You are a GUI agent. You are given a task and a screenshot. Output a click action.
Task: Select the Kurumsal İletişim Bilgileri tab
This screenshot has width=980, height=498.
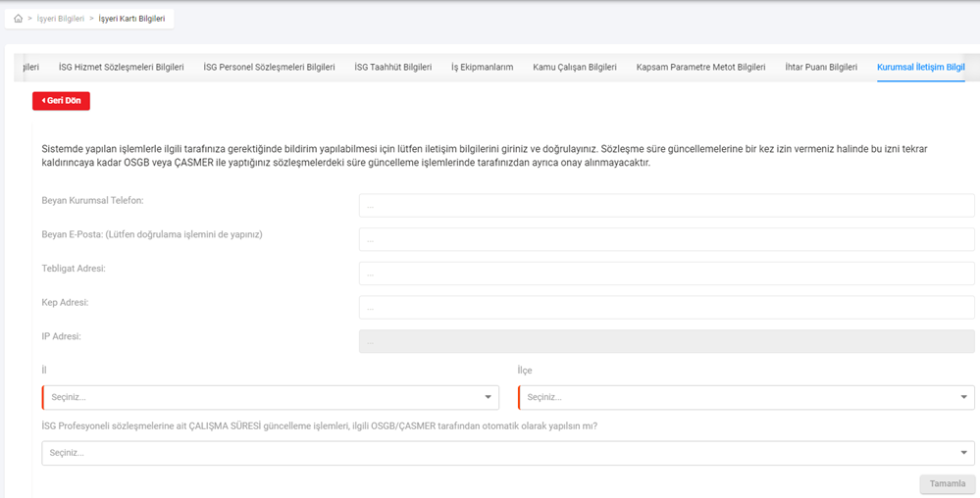point(920,68)
